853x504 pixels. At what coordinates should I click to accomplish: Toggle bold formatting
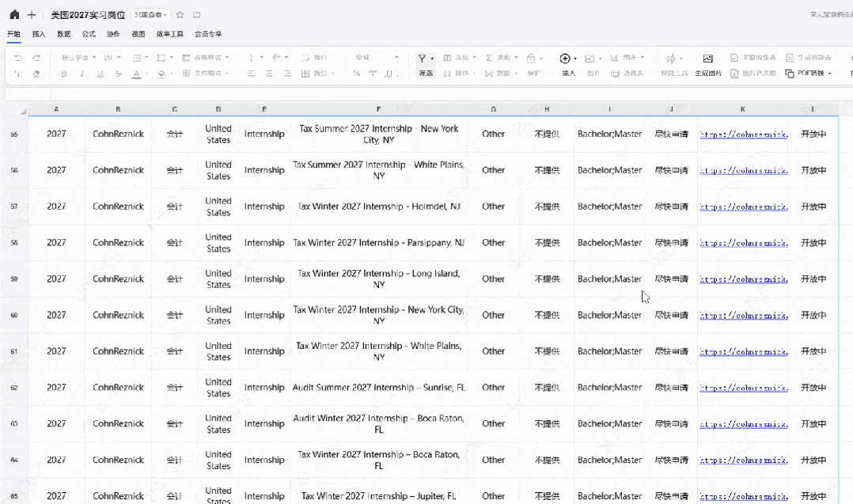coord(63,74)
